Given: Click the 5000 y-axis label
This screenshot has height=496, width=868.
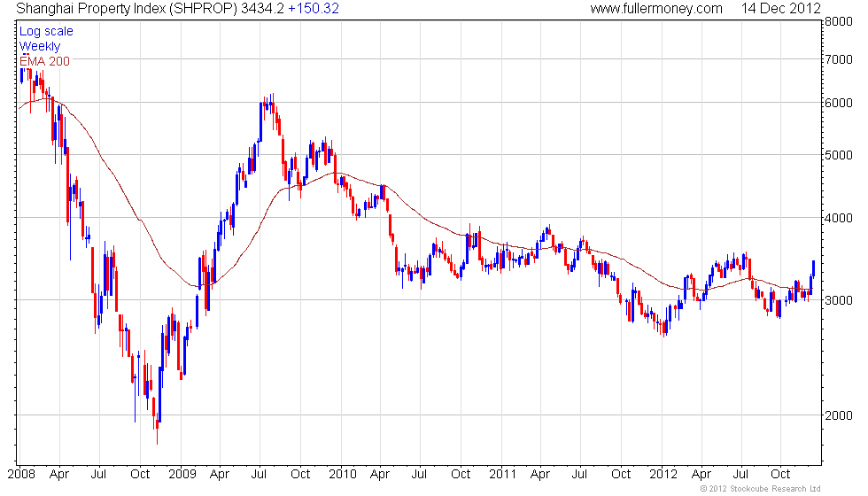Looking at the screenshot, I should 838,155.
